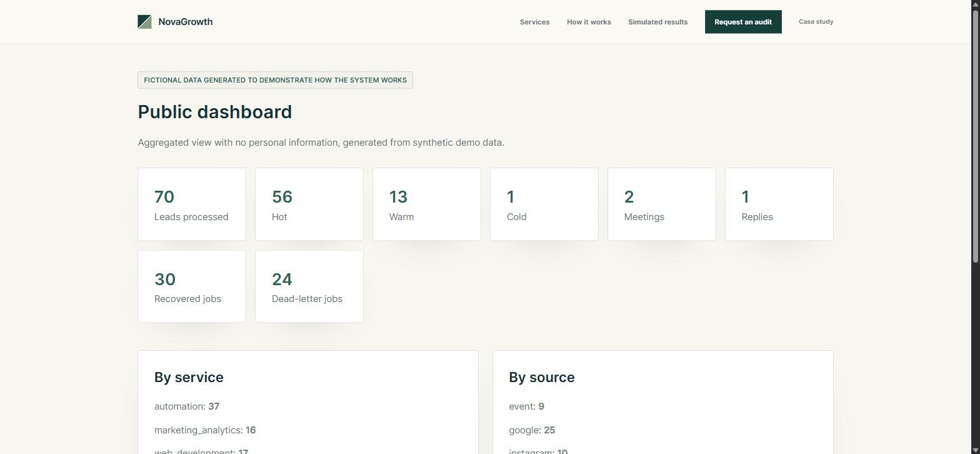
Task: Click the Request an audit button
Action: point(743,22)
